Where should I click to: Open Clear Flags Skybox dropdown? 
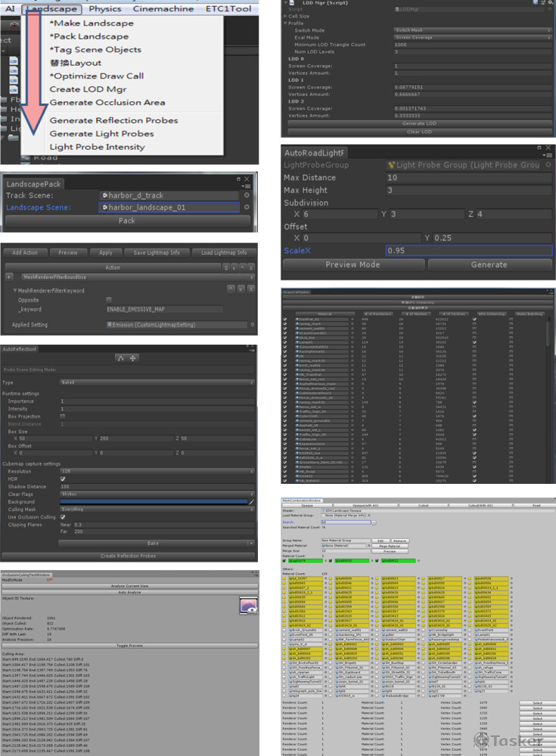click(157, 494)
